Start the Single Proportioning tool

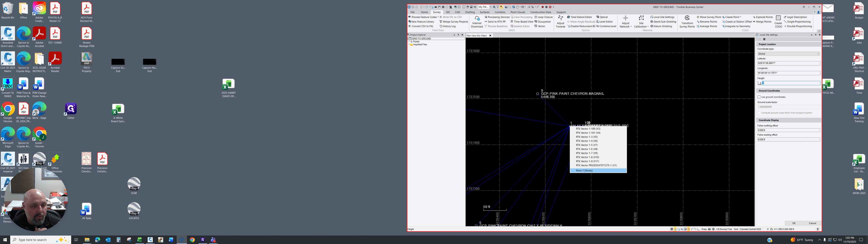point(797,21)
